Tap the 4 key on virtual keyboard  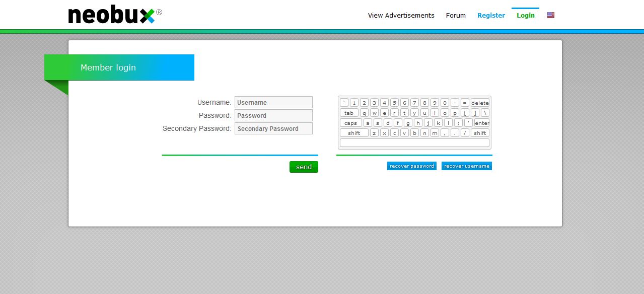point(385,103)
